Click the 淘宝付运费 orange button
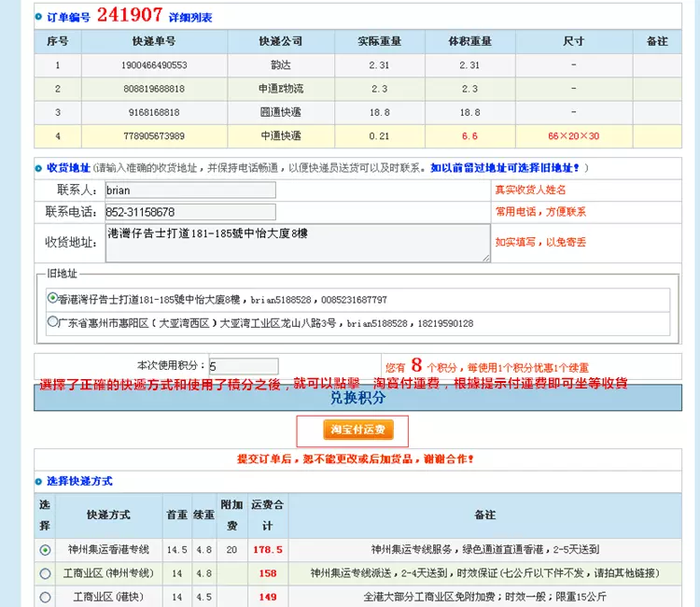 click(358, 430)
